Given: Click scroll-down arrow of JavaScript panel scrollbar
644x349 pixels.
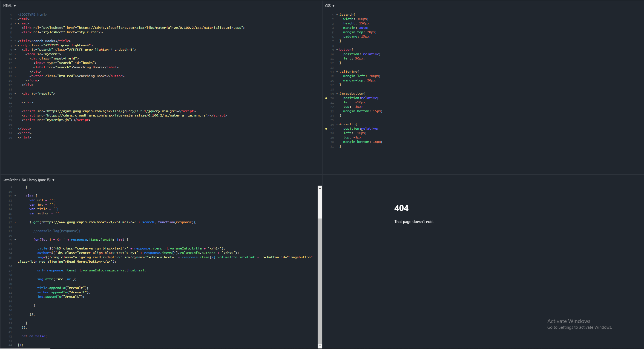Looking at the screenshot, I should tap(320, 346).
